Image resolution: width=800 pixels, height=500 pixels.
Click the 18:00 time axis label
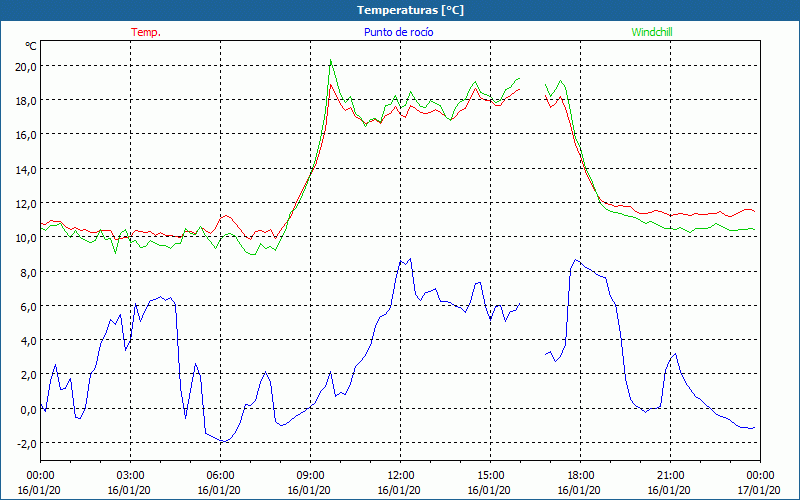pos(581,476)
